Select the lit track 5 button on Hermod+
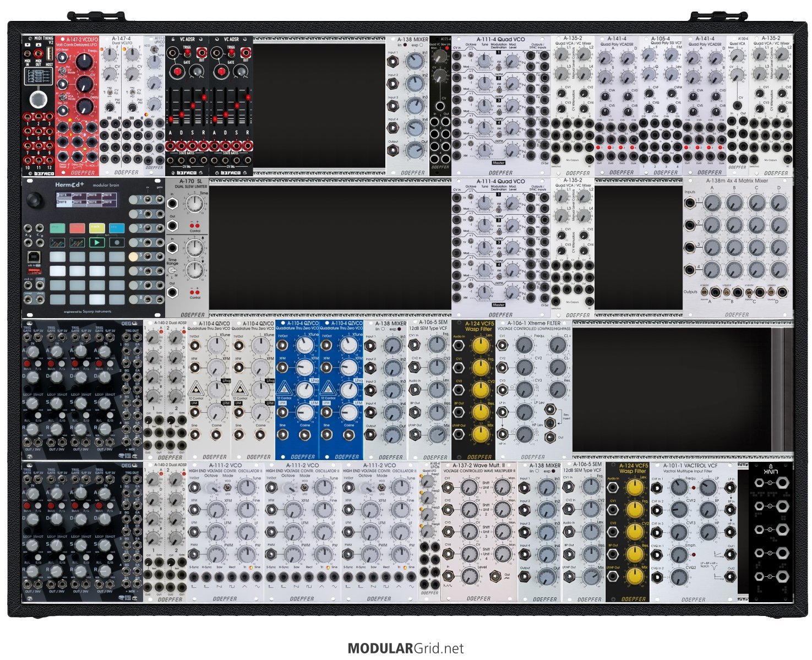812x660 pixels. click(134, 256)
